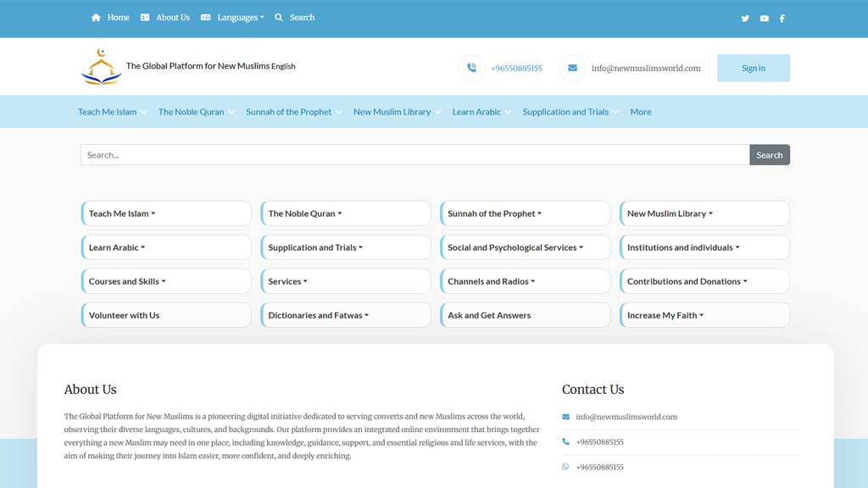The width and height of the screenshot is (868, 488).
Task: Click the Facebook icon in header
Action: tap(782, 19)
